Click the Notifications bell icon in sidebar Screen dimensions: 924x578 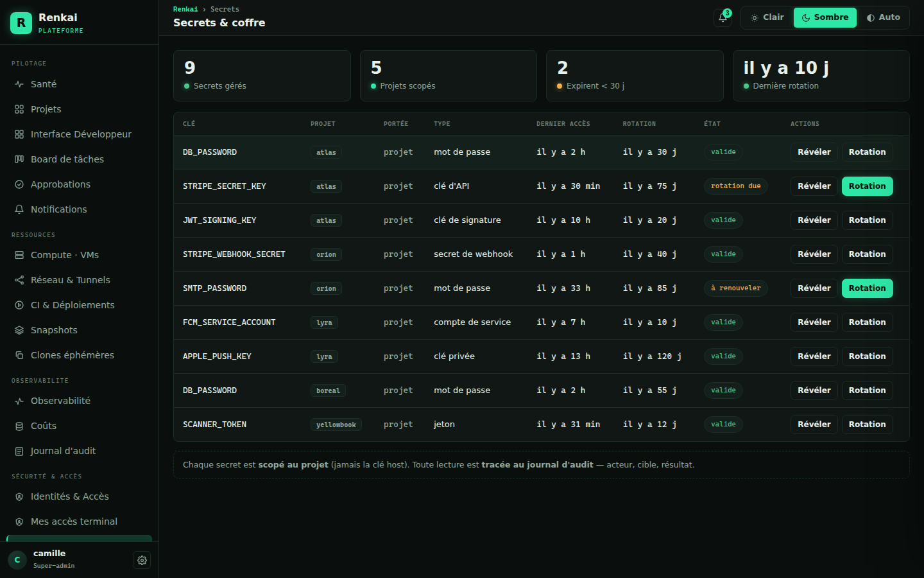(x=19, y=209)
